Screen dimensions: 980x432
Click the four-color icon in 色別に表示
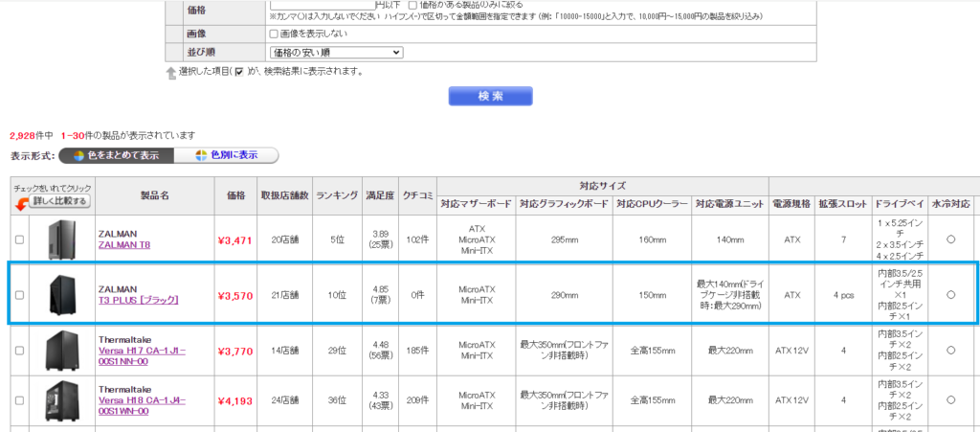click(201, 155)
